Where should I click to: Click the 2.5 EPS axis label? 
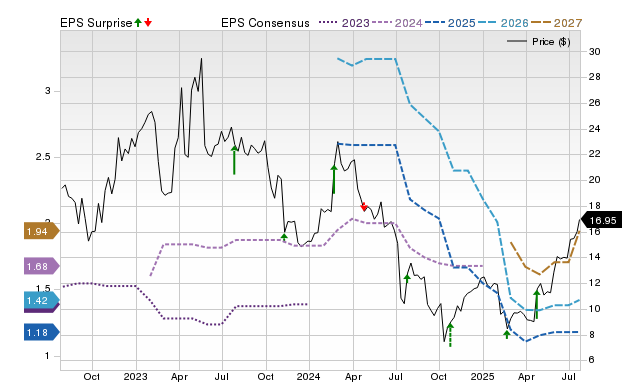coord(43,157)
